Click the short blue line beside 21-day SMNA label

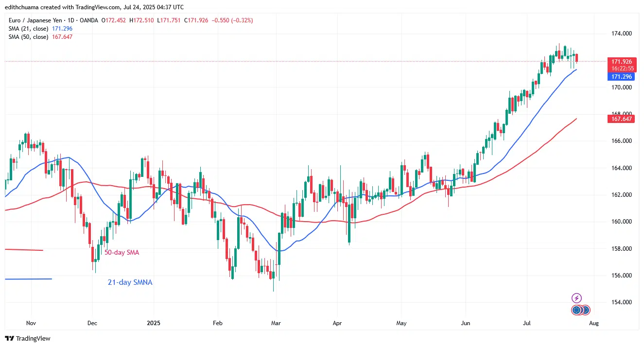coord(28,279)
